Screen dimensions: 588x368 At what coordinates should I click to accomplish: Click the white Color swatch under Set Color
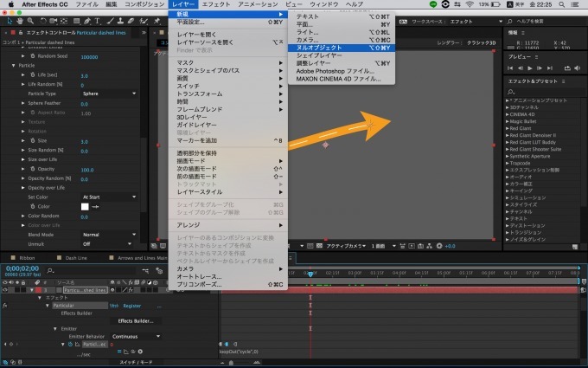click(86, 206)
